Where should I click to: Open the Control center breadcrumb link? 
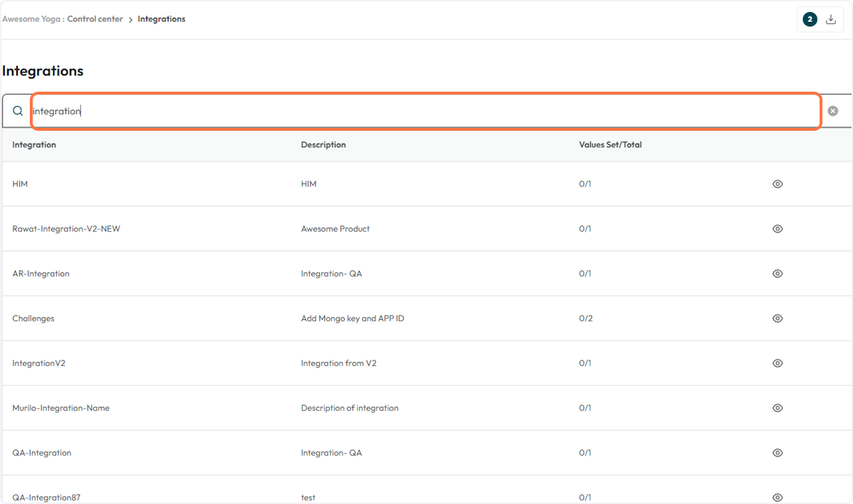pos(95,18)
